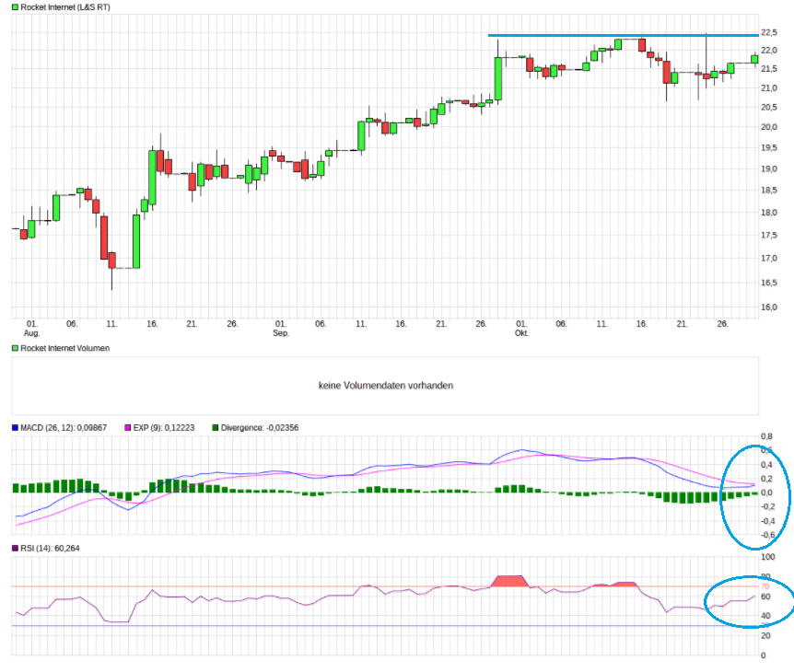Click the 0,8 MACD axis label
The height and width of the screenshot is (672, 794).
pos(766,436)
